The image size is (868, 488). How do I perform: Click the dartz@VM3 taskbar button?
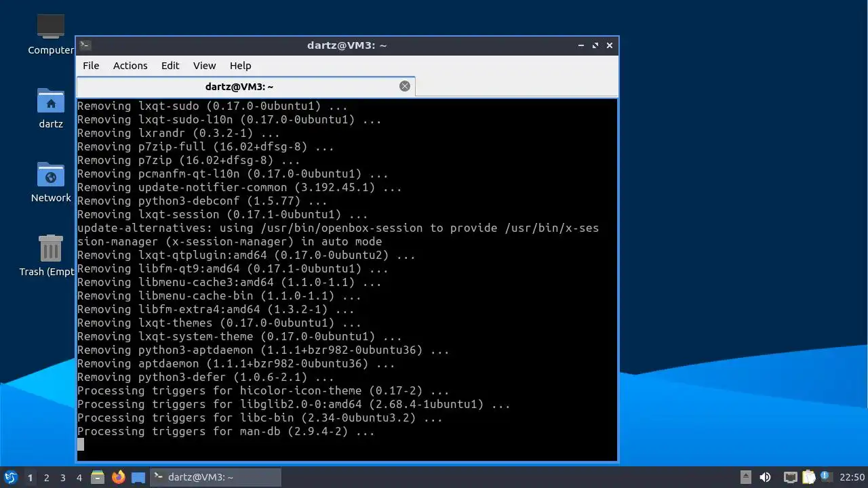coord(215,477)
